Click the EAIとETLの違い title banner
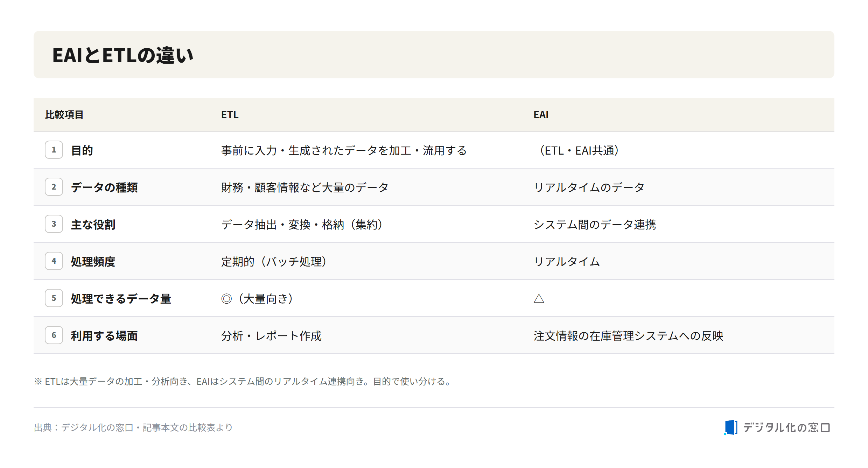 [x=434, y=55]
